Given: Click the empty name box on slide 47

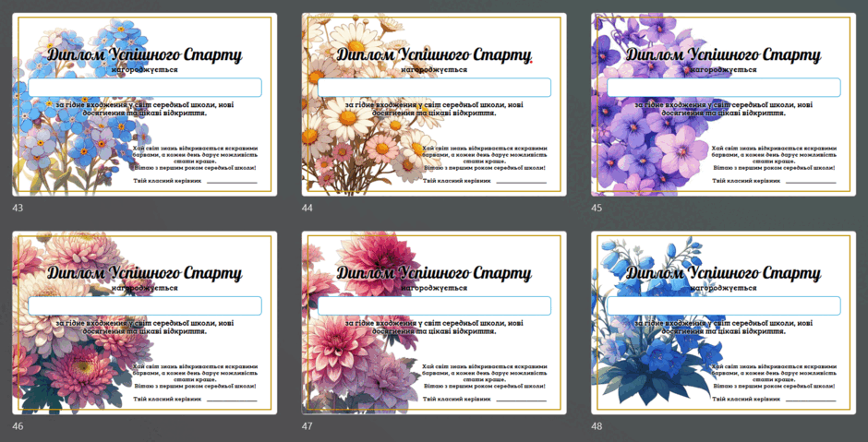Looking at the screenshot, I should pyautogui.click(x=435, y=306).
